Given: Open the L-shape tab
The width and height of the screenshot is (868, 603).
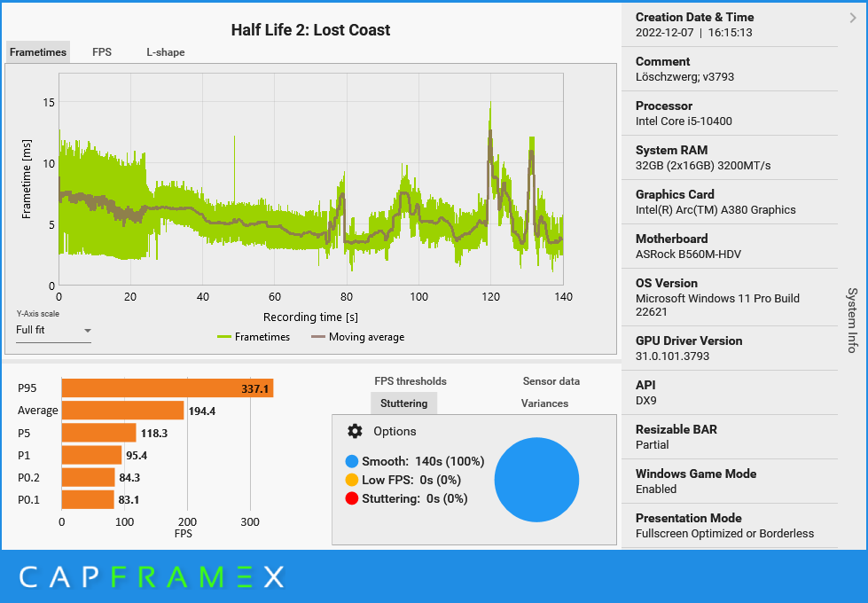Looking at the screenshot, I should point(166,52).
